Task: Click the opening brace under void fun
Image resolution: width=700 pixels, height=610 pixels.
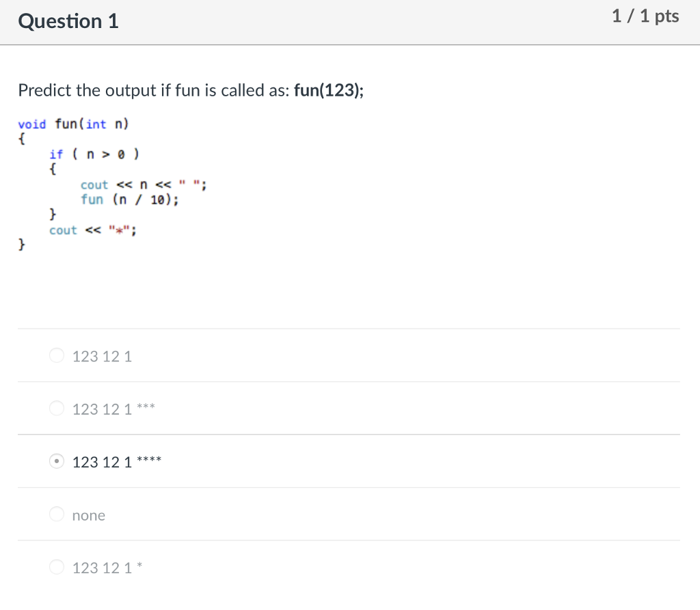Action: point(22,139)
